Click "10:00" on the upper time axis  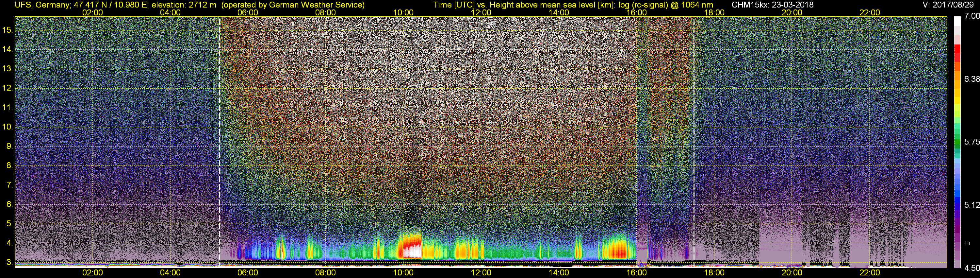click(x=403, y=12)
